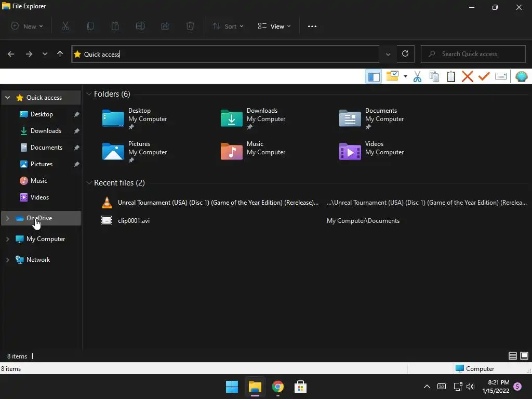532x399 pixels.
Task: Open the New menu
Action: [27, 26]
